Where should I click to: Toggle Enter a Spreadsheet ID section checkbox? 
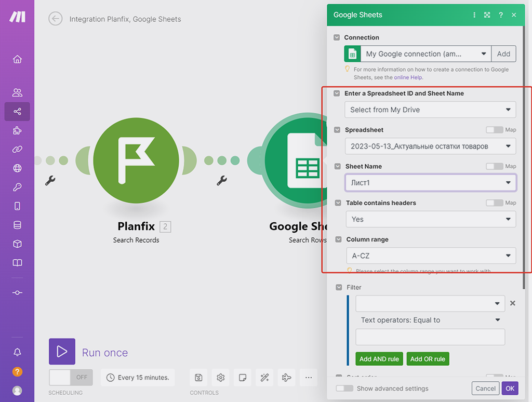[x=337, y=93]
